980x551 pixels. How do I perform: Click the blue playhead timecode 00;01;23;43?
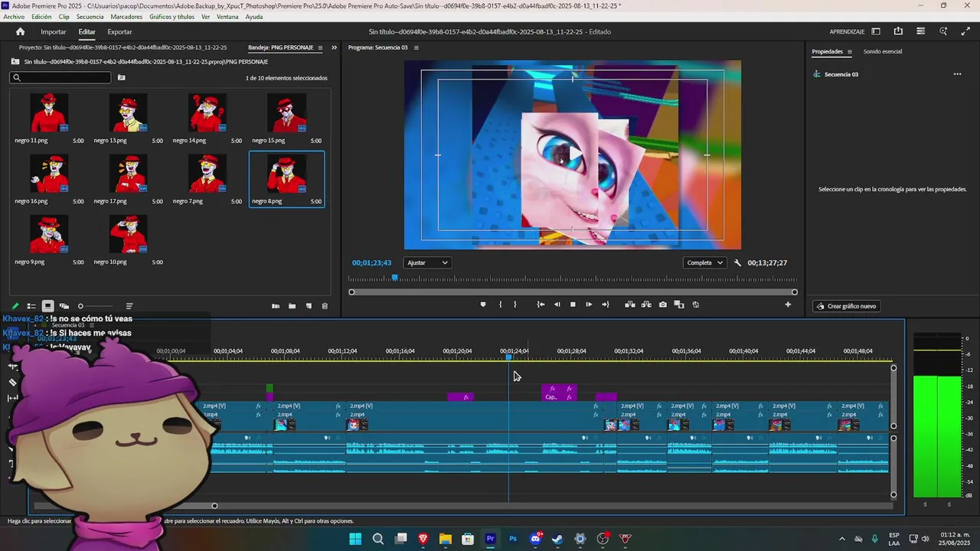[x=371, y=262]
